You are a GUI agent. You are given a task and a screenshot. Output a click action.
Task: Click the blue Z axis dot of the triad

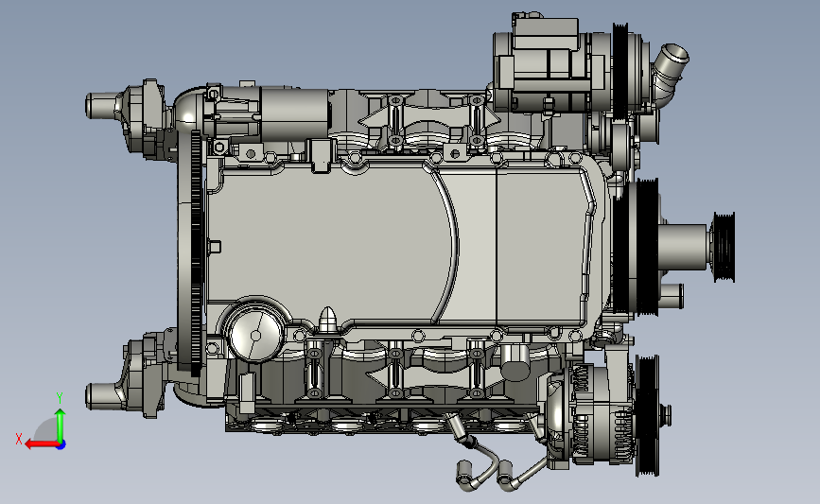tap(61, 445)
